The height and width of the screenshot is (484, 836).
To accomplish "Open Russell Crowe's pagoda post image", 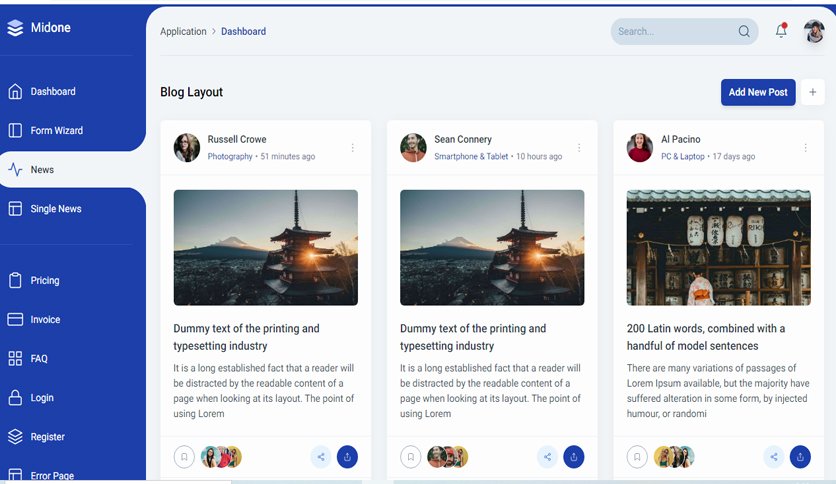I will (266, 247).
